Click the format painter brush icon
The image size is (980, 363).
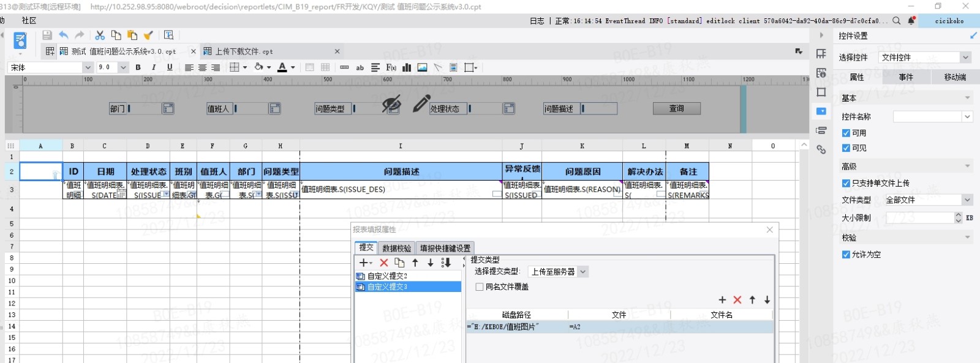tap(148, 36)
